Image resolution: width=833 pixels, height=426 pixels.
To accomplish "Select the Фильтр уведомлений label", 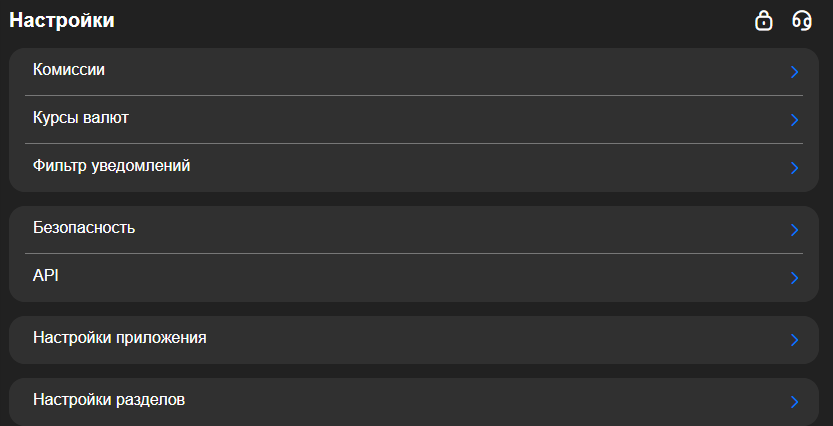I will (111, 166).
